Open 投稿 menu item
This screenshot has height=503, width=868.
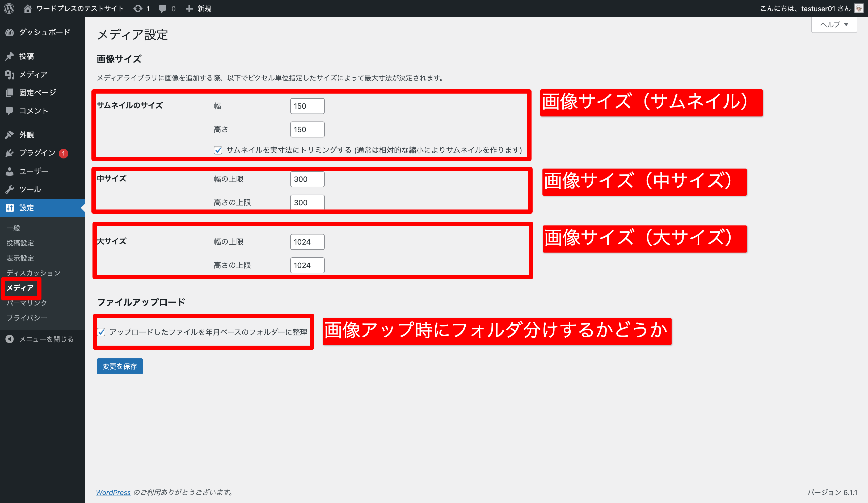[42, 56]
